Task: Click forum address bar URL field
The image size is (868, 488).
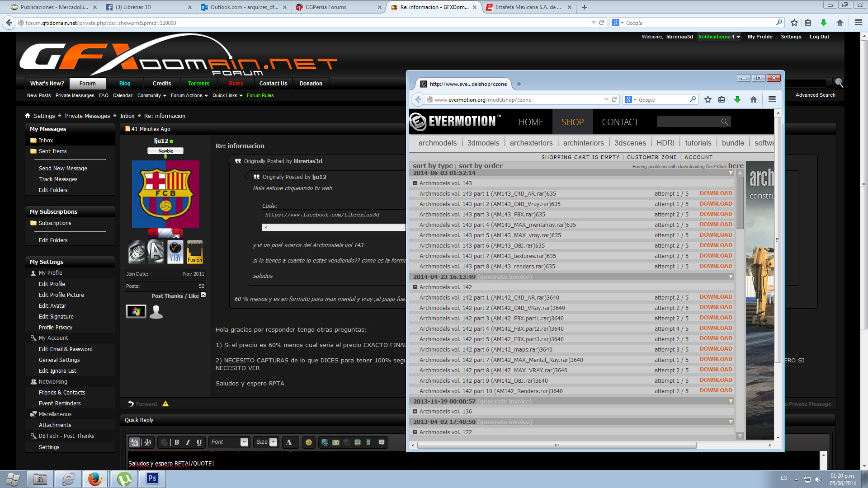Action: [307, 23]
